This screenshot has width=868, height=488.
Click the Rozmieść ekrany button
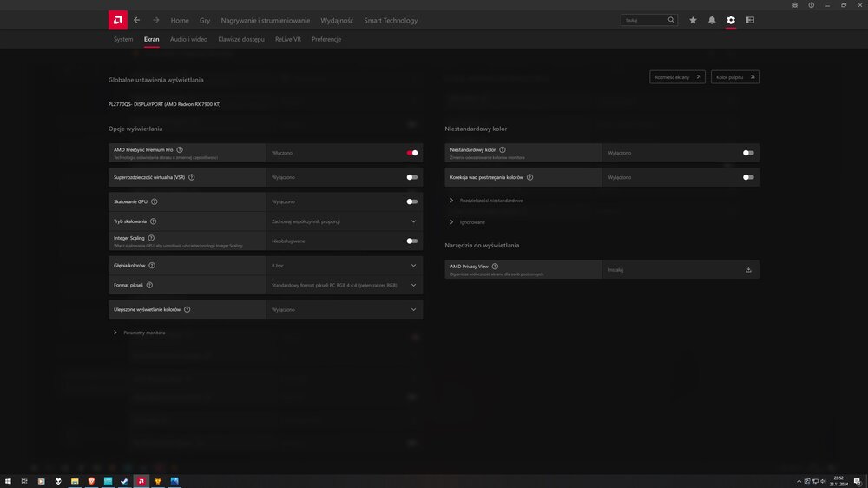pyautogui.click(x=677, y=77)
